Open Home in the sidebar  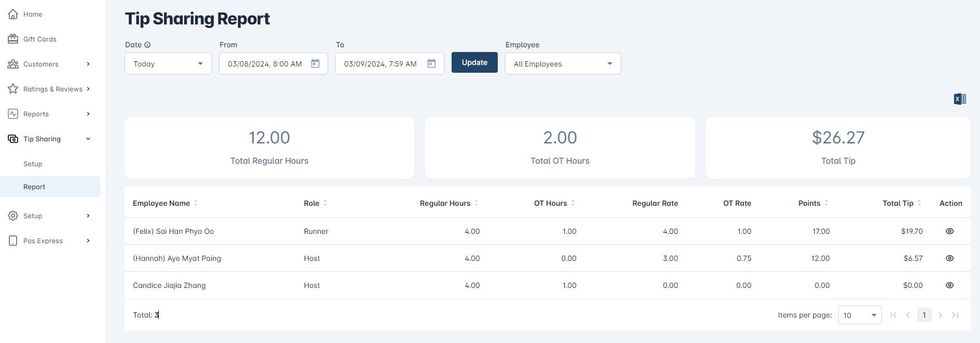[x=33, y=14]
